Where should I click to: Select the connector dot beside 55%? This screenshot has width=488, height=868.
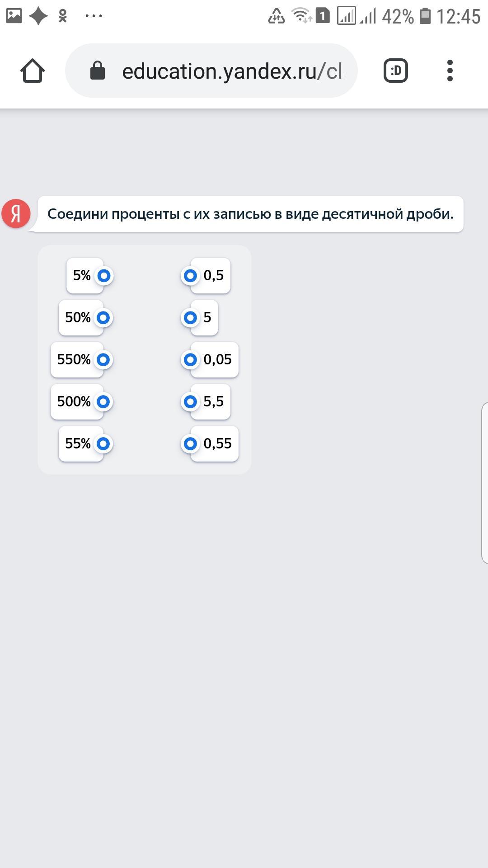103,444
